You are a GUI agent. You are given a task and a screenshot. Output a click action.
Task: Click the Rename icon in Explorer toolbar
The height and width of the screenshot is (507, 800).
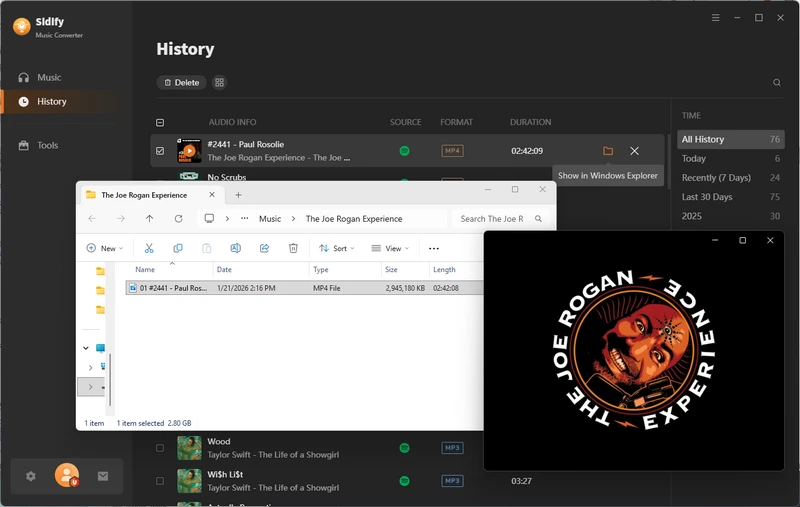235,248
